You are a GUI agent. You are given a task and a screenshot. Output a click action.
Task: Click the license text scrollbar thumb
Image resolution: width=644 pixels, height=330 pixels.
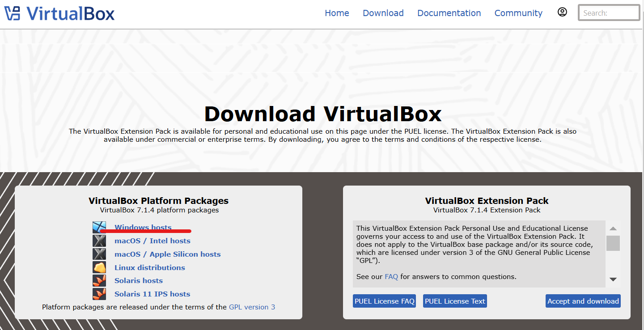tap(613, 243)
